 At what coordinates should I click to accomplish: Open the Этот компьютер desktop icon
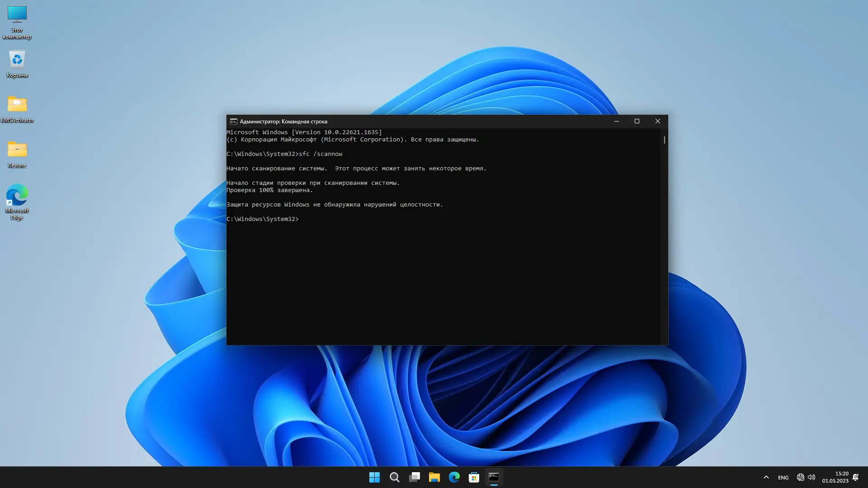pos(17,21)
